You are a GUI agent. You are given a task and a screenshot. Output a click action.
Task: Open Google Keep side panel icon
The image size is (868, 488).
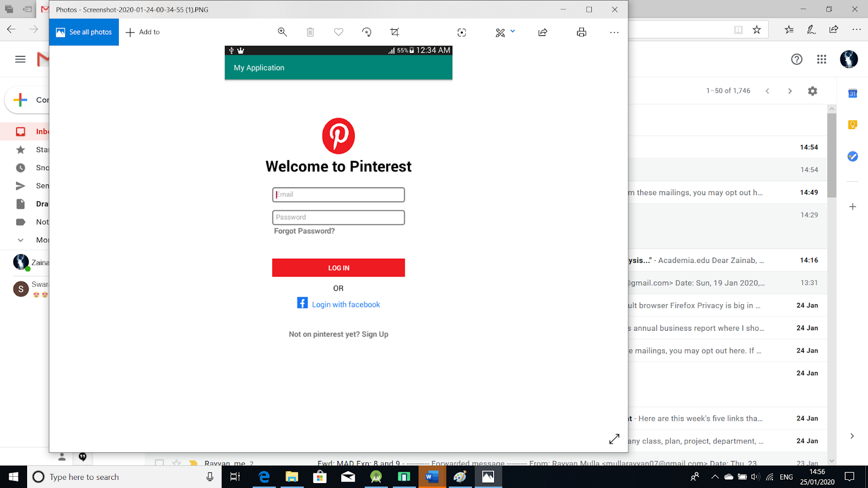pos(852,125)
